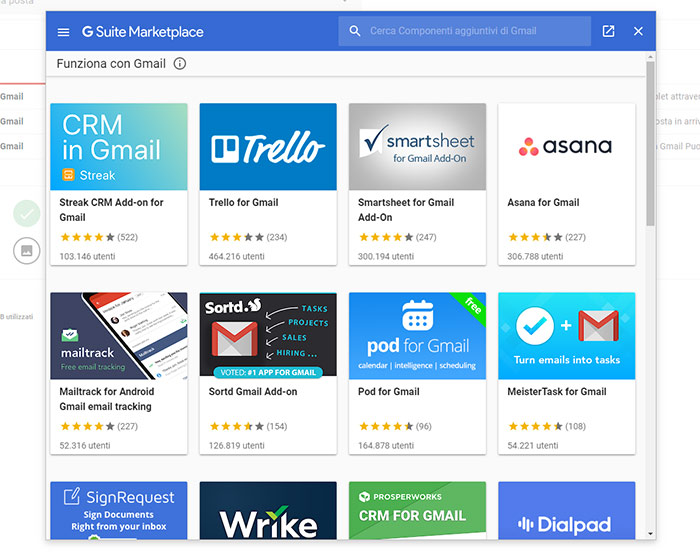The height and width of the screenshot is (560, 700).
Task: Click the Funziona con Gmail heading
Action: [x=111, y=63]
